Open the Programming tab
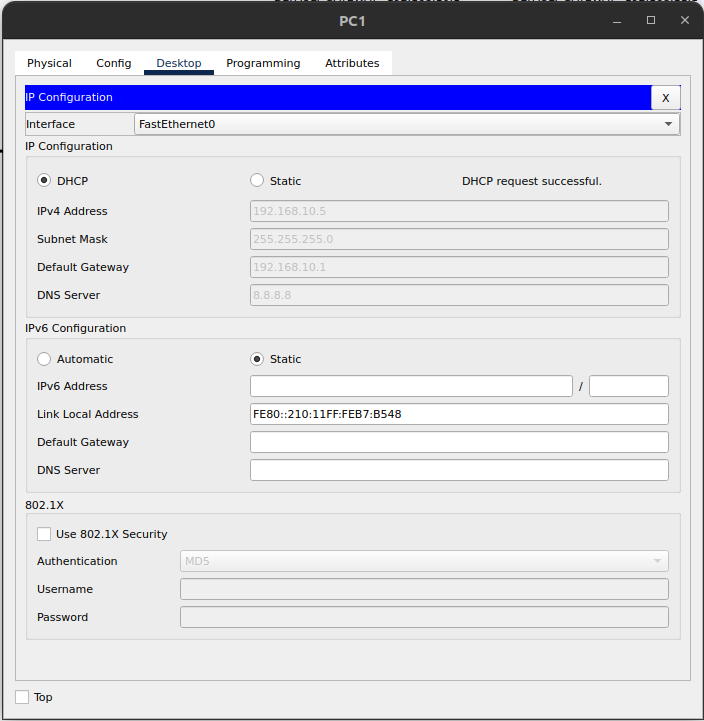The image size is (704, 721). (x=263, y=63)
